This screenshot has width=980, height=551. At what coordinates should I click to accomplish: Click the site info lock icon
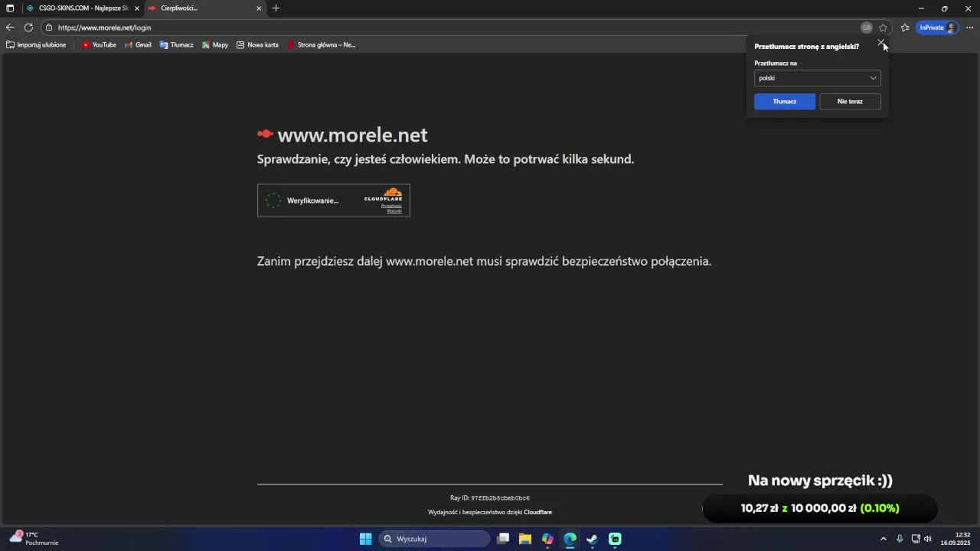[49, 28]
